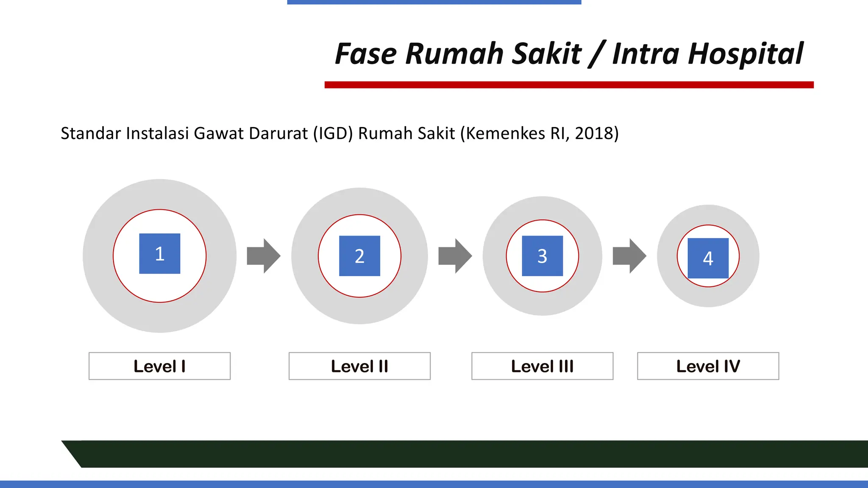This screenshot has height=488, width=868.
Task: Click the Level I label box
Action: (x=159, y=366)
